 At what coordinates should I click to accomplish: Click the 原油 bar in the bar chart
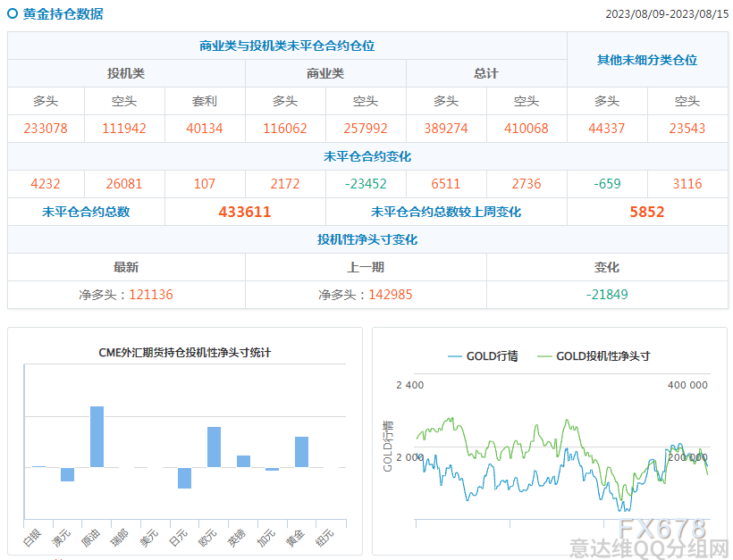pyautogui.click(x=97, y=437)
